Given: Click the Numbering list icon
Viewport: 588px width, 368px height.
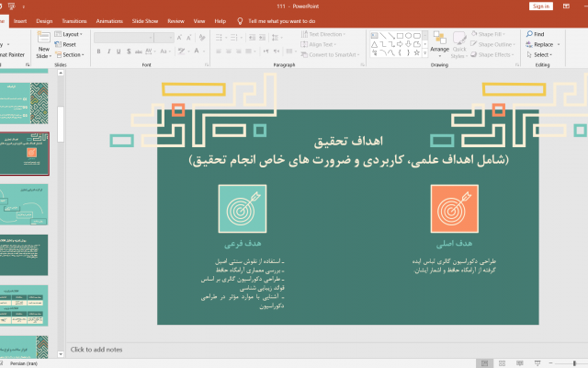Looking at the screenshot, I should click(236, 38).
